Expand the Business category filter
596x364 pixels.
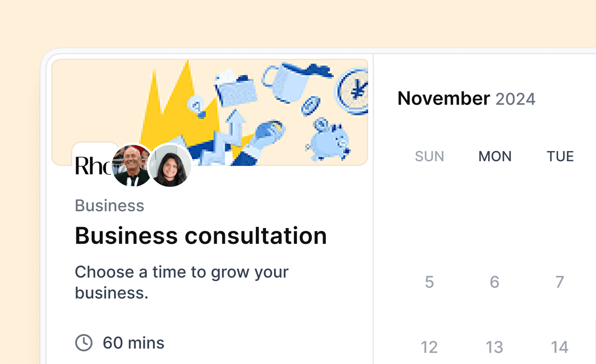(109, 205)
